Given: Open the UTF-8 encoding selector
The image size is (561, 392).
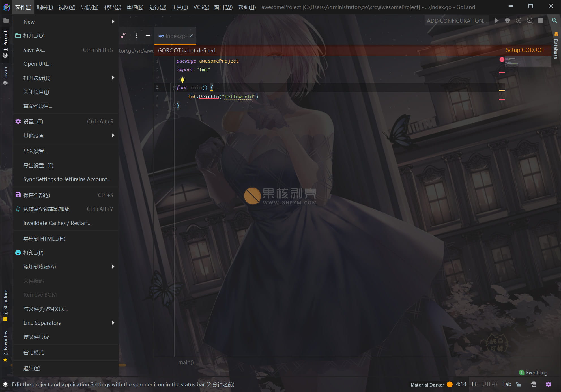Looking at the screenshot, I should tap(489, 384).
